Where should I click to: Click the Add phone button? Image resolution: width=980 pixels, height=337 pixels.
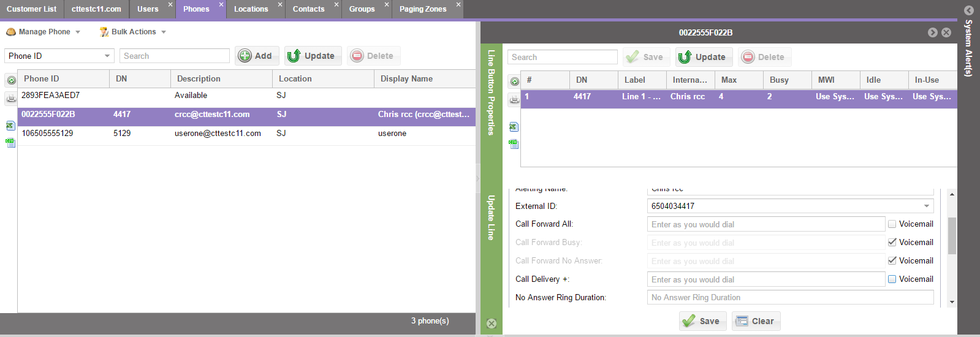256,56
